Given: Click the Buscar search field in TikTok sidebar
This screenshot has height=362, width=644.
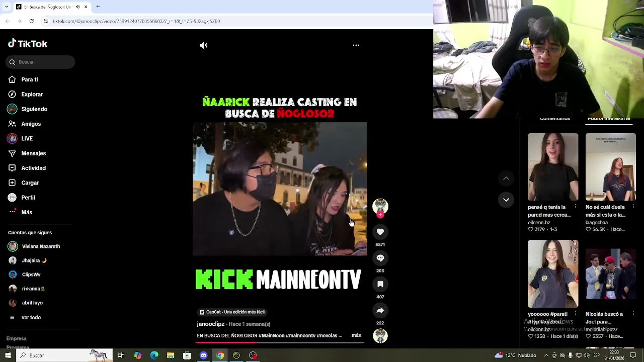Looking at the screenshot, I should [40, 62].
